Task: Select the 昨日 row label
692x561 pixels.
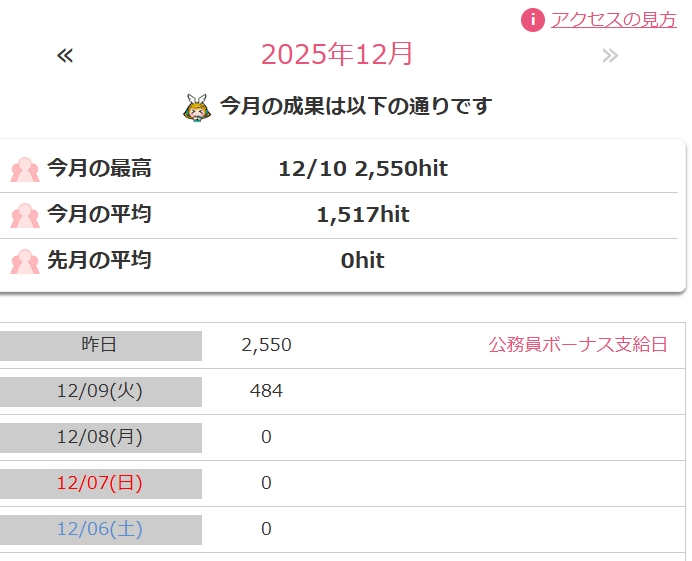Action: (100, 345)
